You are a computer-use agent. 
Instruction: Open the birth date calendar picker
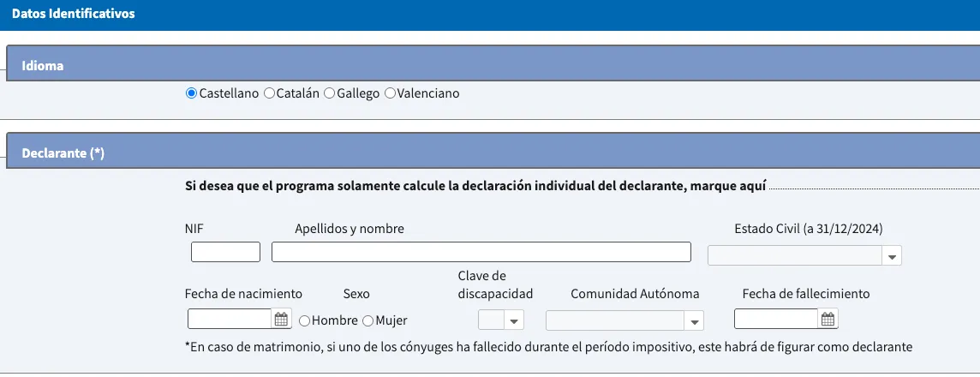point(282,320)
